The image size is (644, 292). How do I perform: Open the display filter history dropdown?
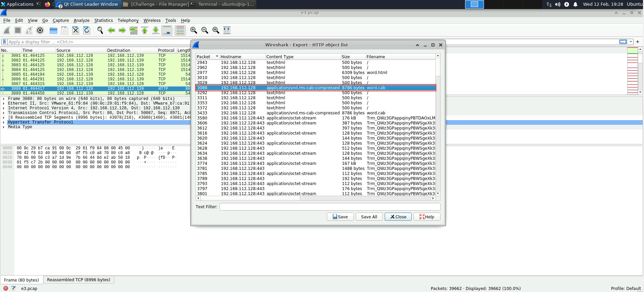[631, 42]
